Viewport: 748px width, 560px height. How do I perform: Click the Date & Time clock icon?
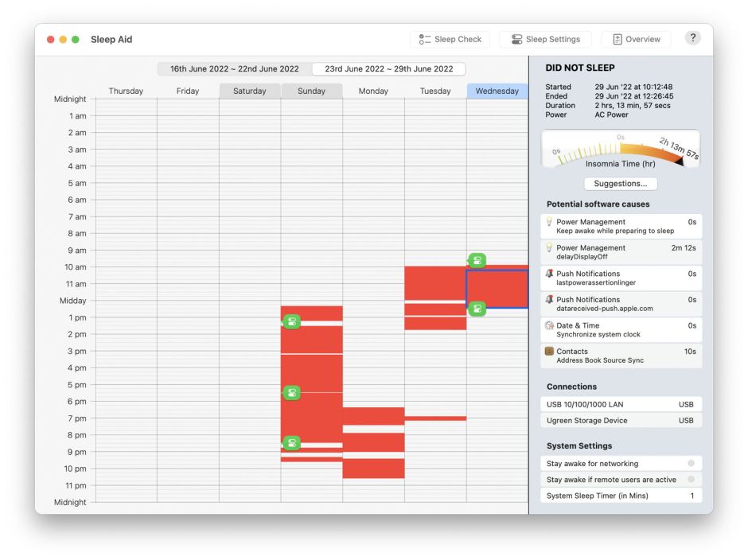pos(549,326)
